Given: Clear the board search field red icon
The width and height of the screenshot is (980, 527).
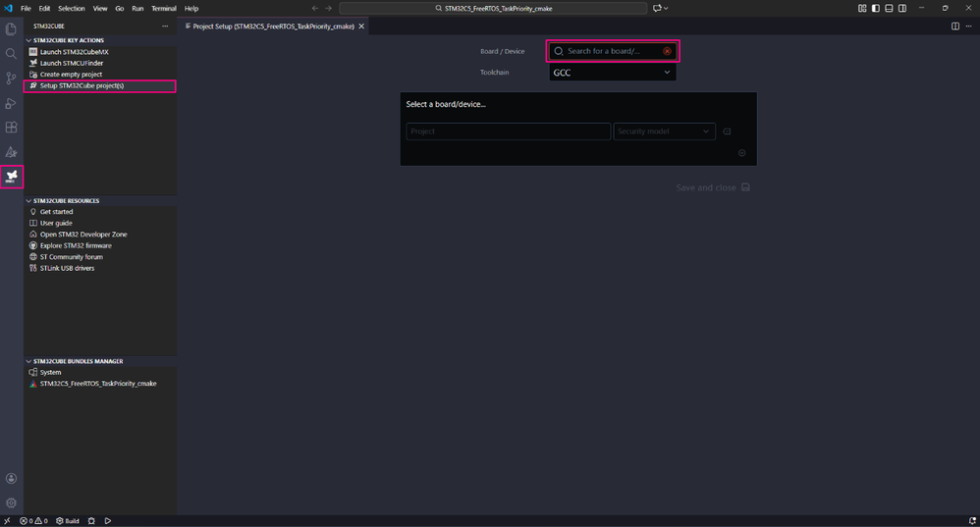Looking at the screenshot, I should pos(667,51).
